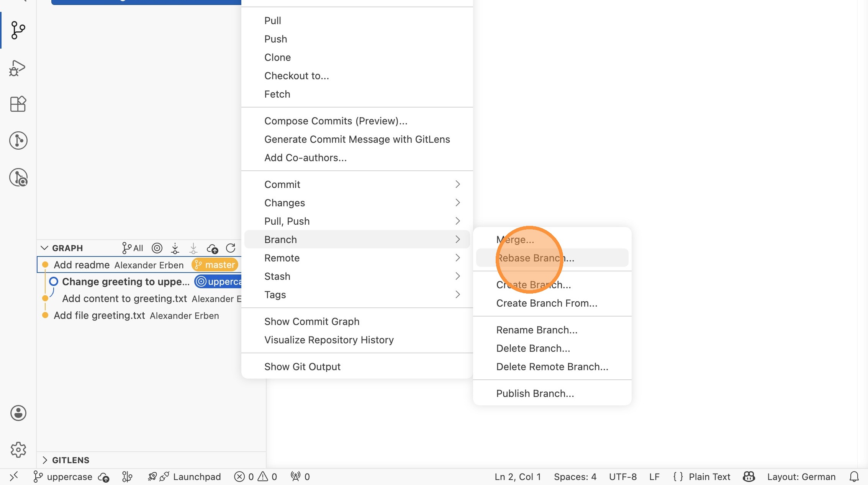Toggle the All branches filter in Graph
Screen dimensions: 868x485
click(133, 248)
